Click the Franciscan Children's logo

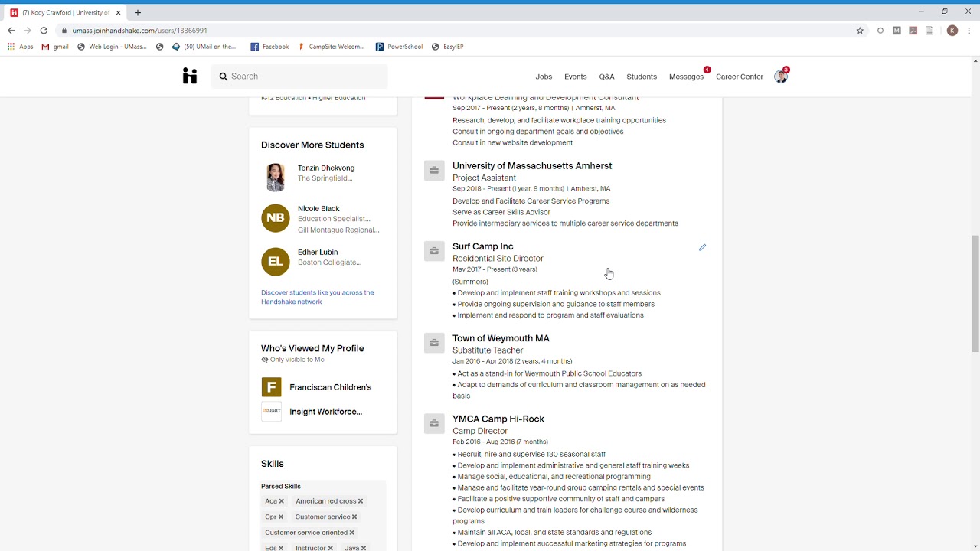click(x=271, y=387)
